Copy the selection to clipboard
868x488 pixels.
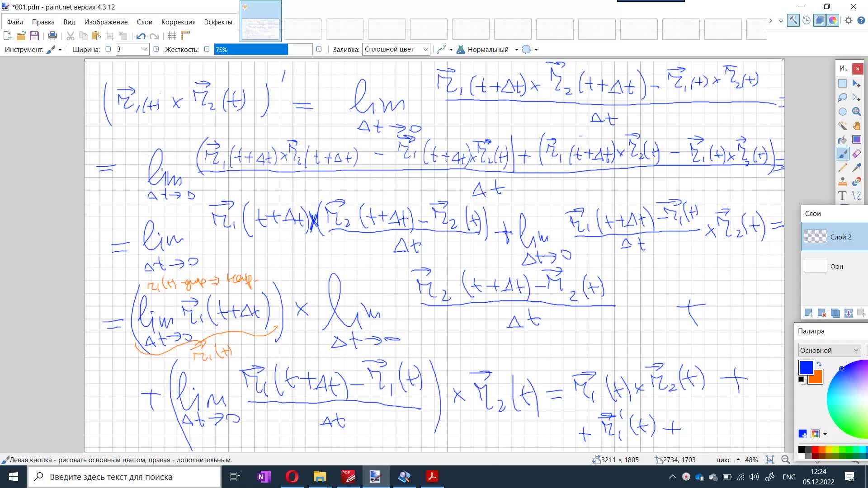point(84,36)
